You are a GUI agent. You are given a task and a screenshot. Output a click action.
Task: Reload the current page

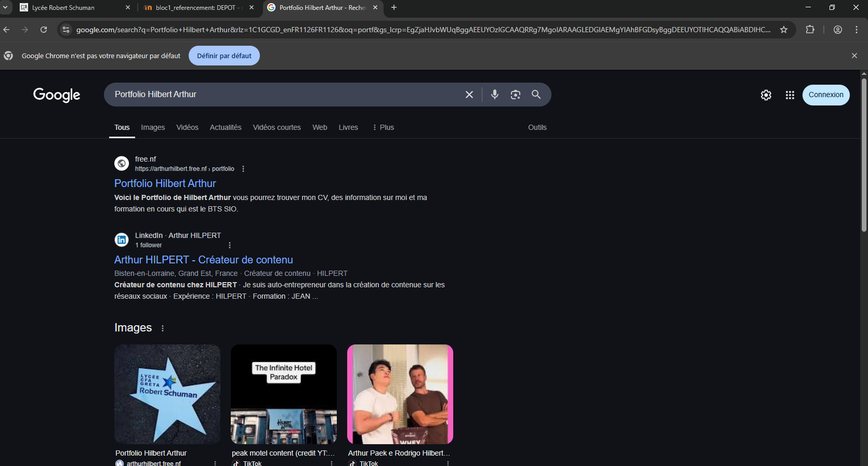pyautogui.click(x=44, y=30)
